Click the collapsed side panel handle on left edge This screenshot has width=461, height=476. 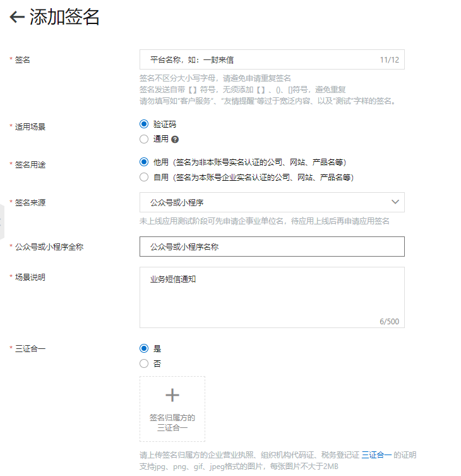coord(2,222)
